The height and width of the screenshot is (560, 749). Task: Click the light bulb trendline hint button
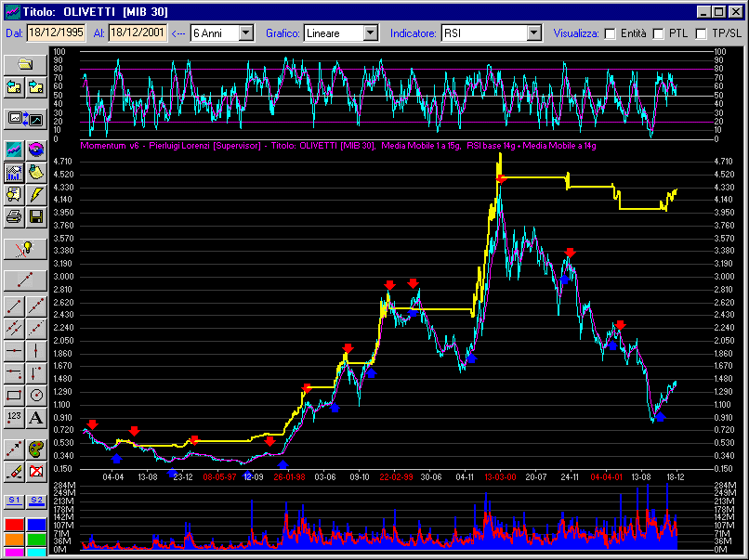point(25,249)
